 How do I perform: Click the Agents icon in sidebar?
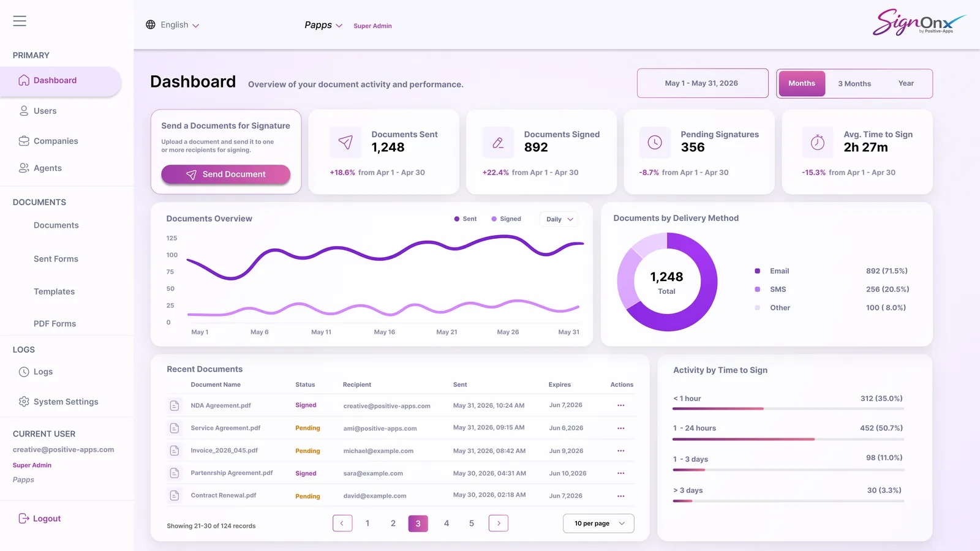[x=24, y=168]
